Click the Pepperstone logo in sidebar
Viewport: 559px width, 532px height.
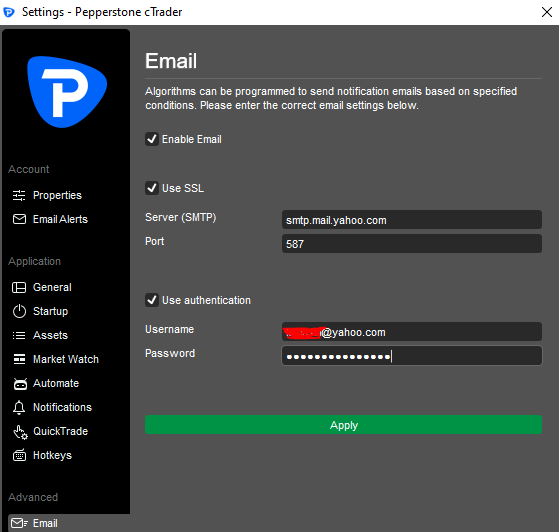[x=67, y=92]
